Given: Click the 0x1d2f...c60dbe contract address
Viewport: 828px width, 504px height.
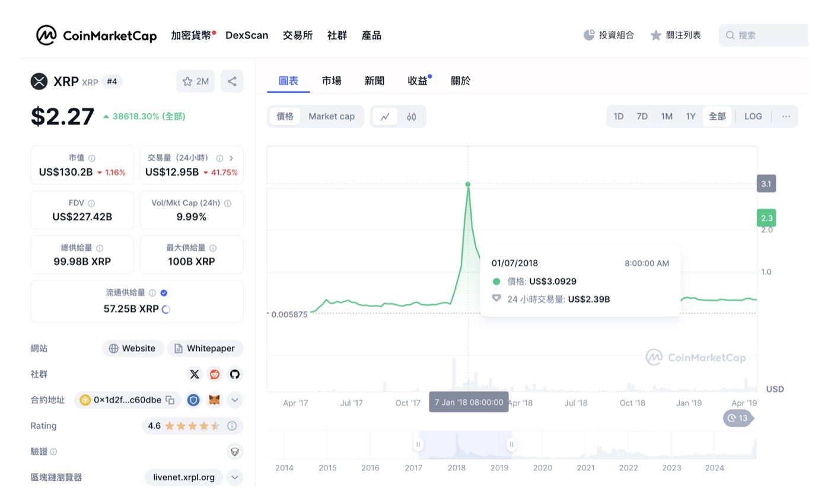Looking at the screenshot, I should tap(128, 400).
